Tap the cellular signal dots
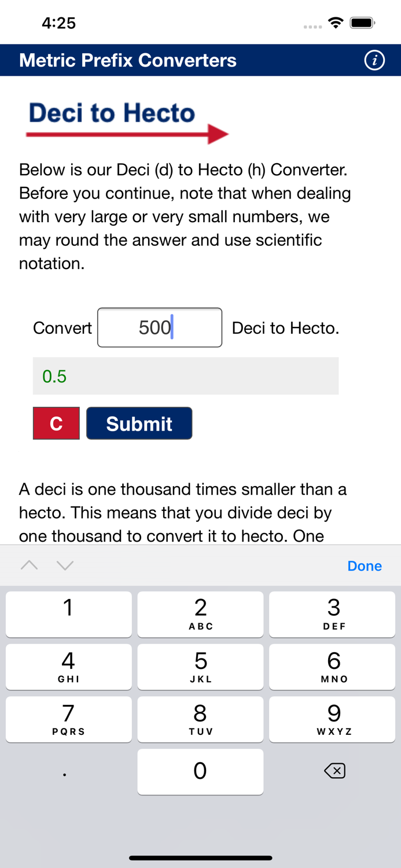This screenshot has width=401, height=868. 312,25
